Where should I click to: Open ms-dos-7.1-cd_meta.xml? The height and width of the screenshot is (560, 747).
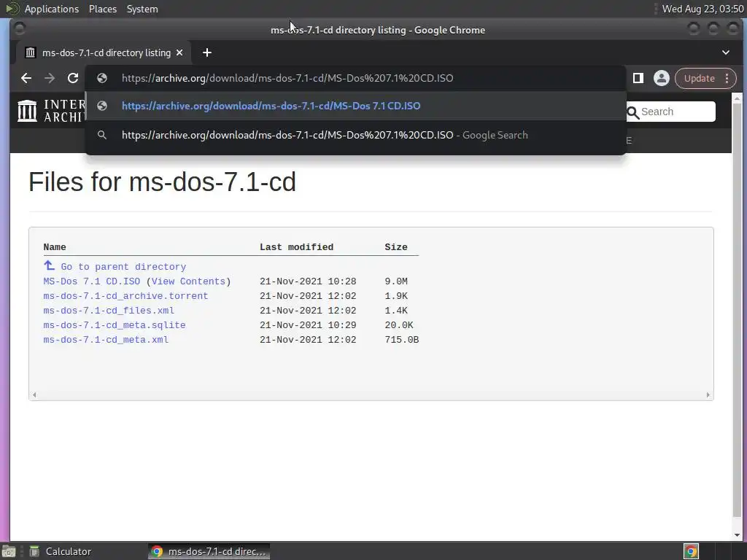tap(106, 340)
